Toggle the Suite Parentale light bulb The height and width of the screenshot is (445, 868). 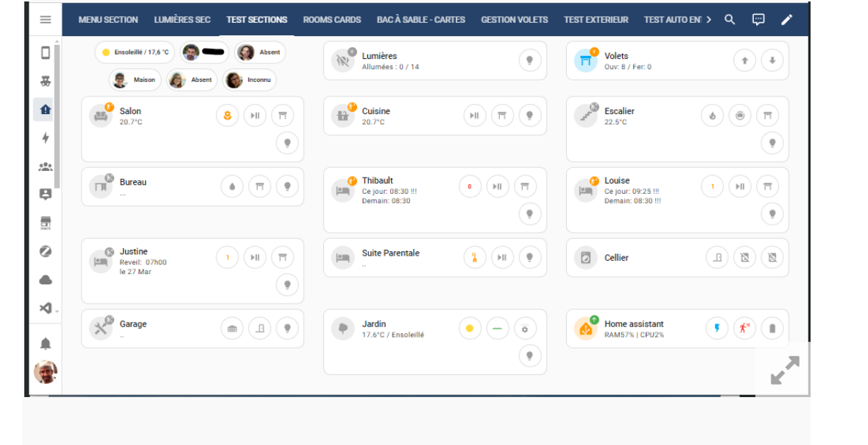point(530,258)
